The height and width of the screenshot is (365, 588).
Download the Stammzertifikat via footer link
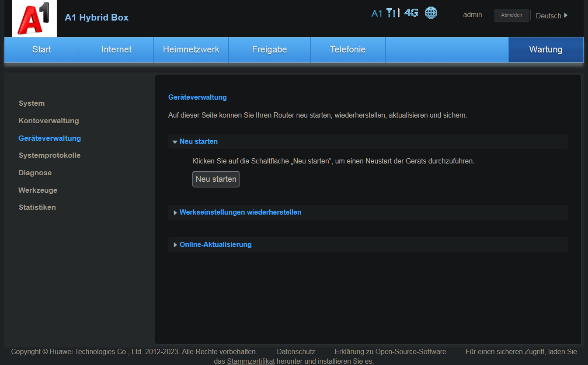point(251,362)
